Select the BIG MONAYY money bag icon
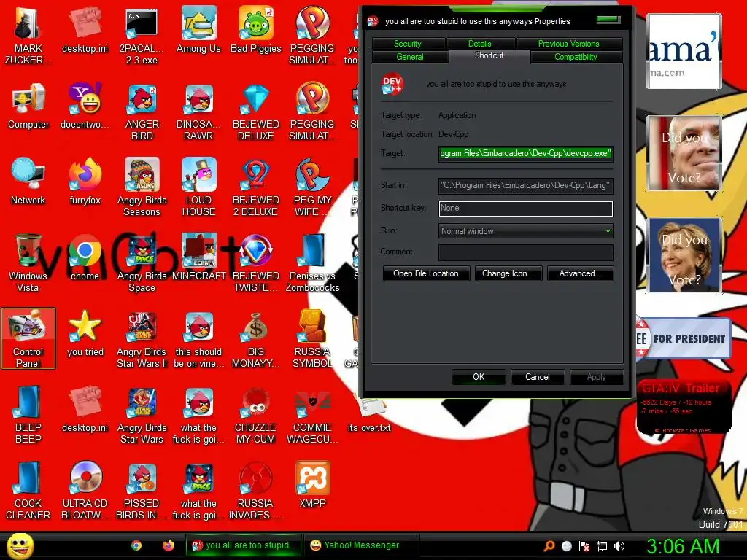The width and height of the screenshot is (747, 560). tap(256, 338)
